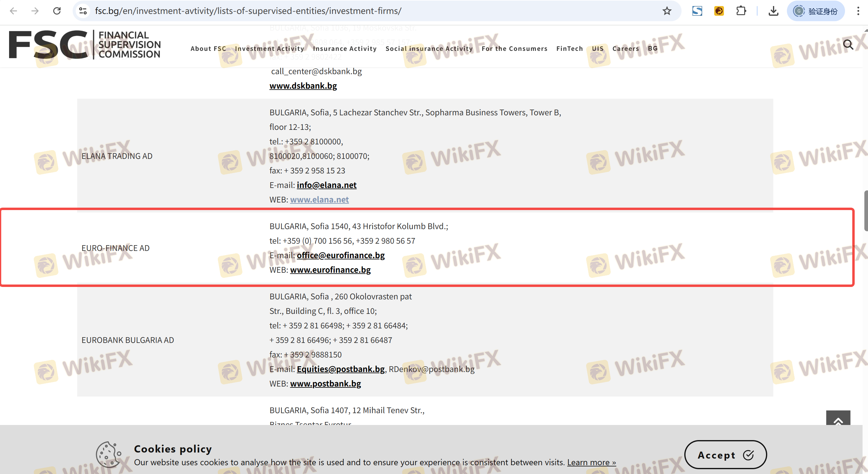Click the browser back arrow
The image size is (868, 474).
[14, 11]
